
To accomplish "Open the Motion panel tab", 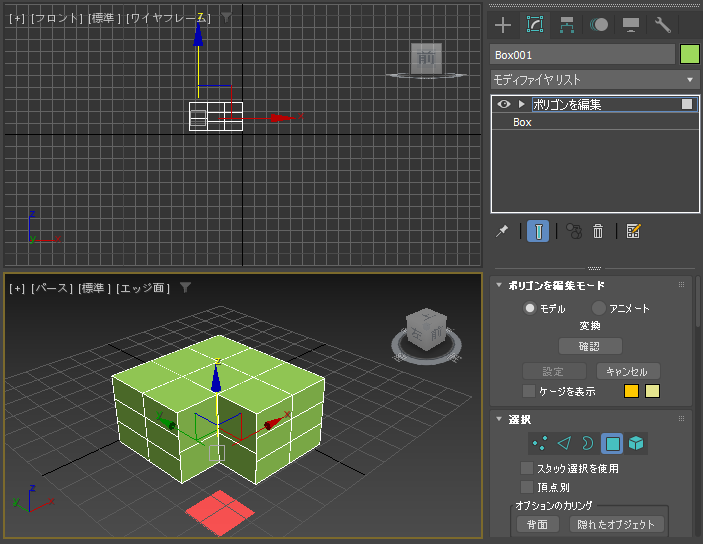I will tap(599, 25).
